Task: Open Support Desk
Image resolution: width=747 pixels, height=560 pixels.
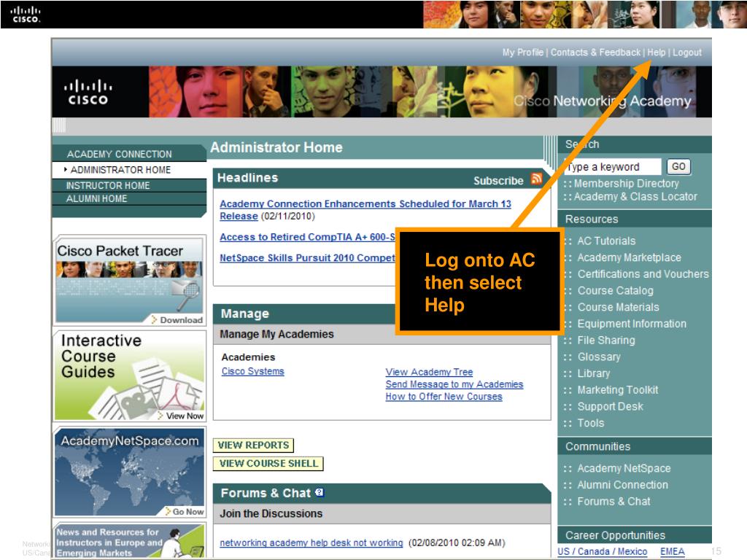Action: pyautogui.click(x=611, y=407)
